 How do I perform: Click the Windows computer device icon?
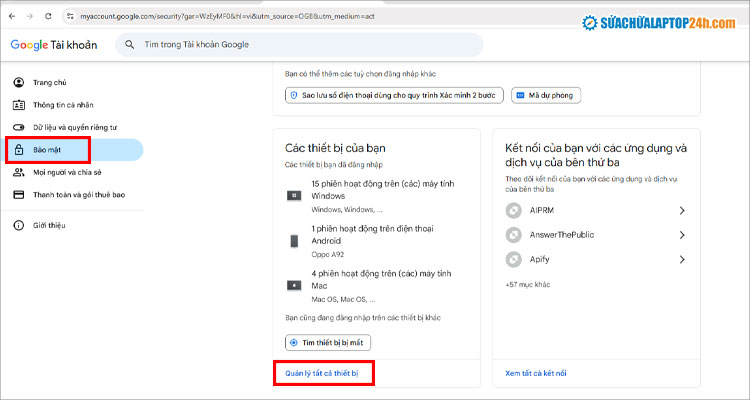point(295,196)
